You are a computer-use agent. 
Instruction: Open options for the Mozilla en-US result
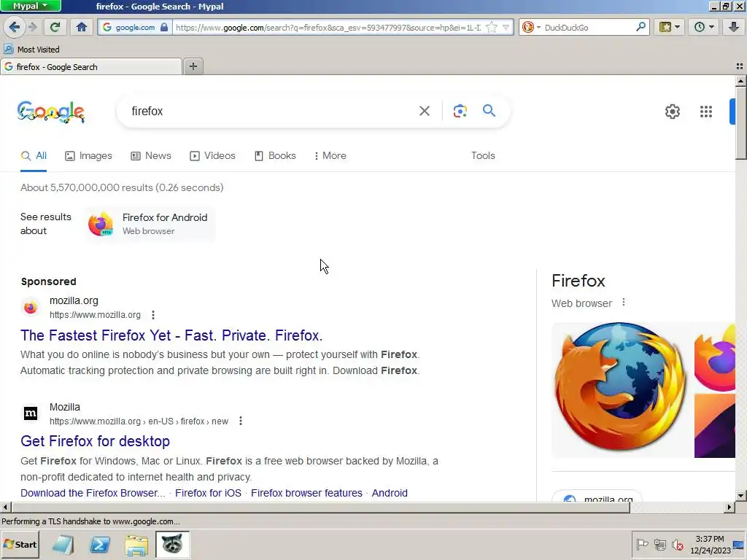pyautogui.click(x=241, y=421)
